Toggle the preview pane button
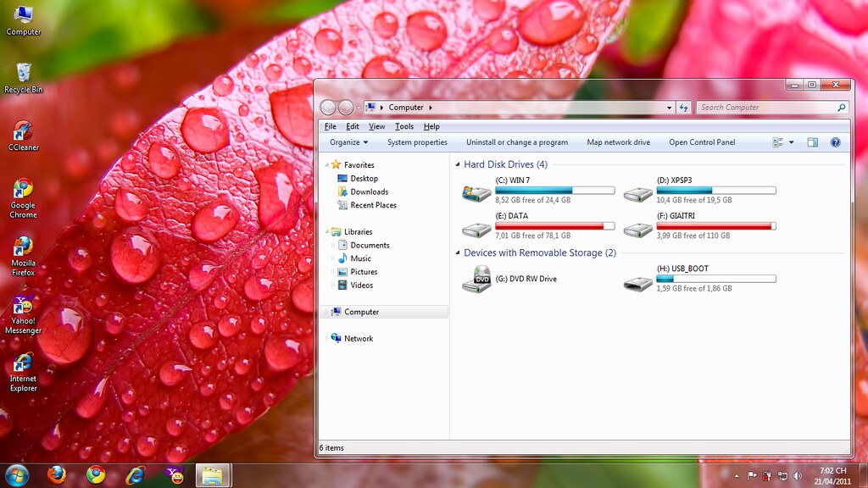The width and height of the screenshot is (868, 488). pyautogui.click(x=812, y=142)
